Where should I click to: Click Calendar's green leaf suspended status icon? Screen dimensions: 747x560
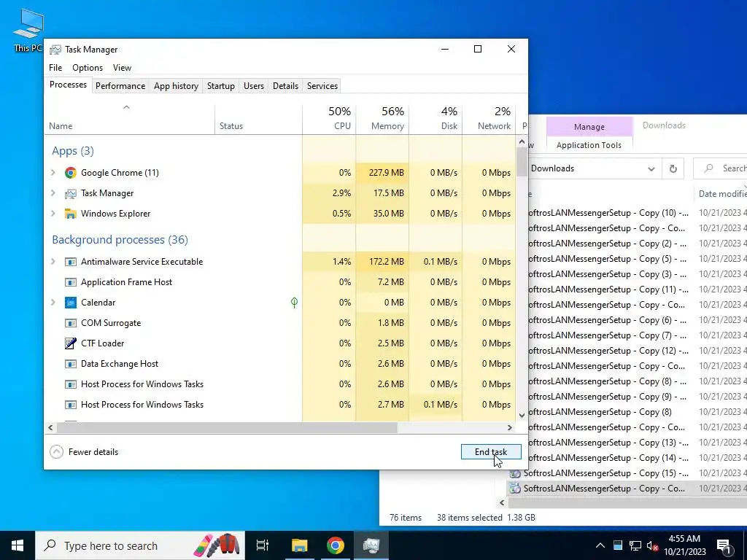pyautogui.click(x=295, y=303)
